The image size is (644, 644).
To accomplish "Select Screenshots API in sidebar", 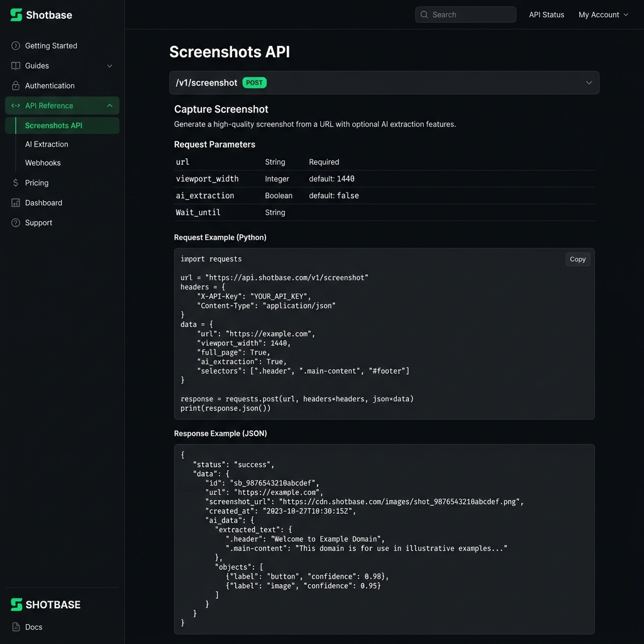I will [62, 125].
